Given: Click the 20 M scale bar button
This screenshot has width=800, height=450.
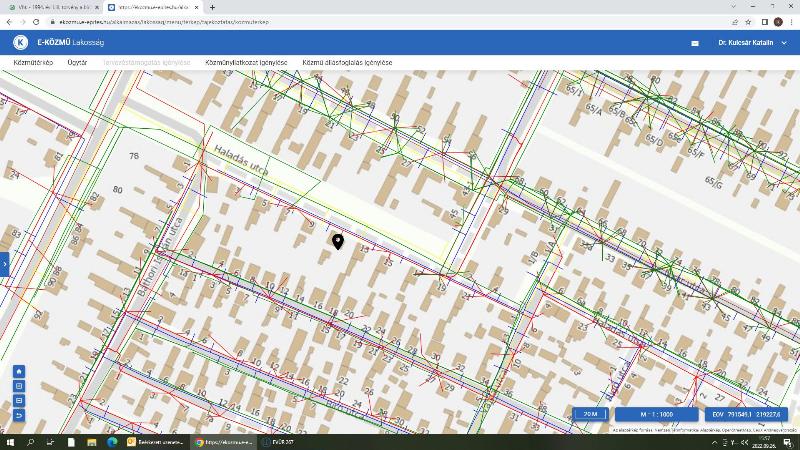Looking at the screenshot, I should click(590, 414).
